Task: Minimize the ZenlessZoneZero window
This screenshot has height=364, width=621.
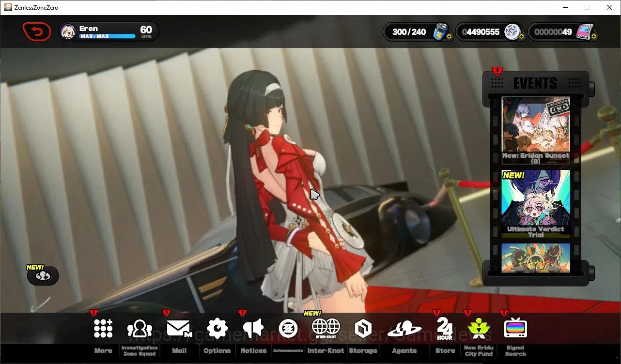Action: [x=565, y=7]
